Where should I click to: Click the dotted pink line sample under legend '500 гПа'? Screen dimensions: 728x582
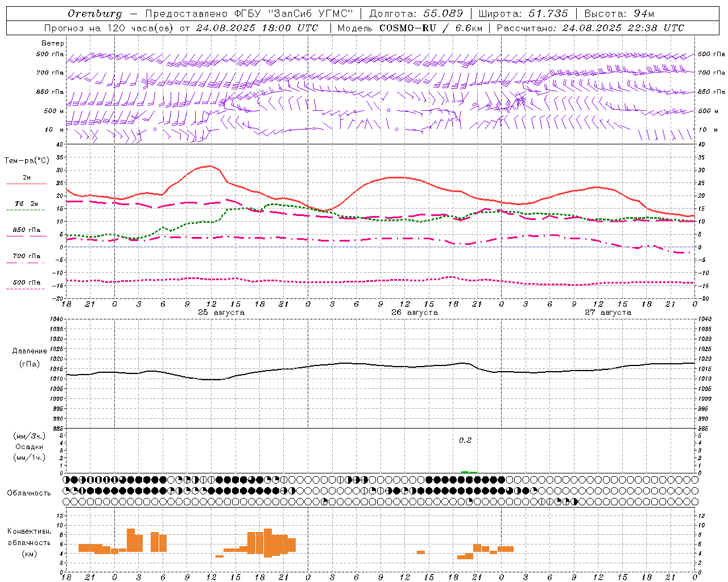pos(25,289)
